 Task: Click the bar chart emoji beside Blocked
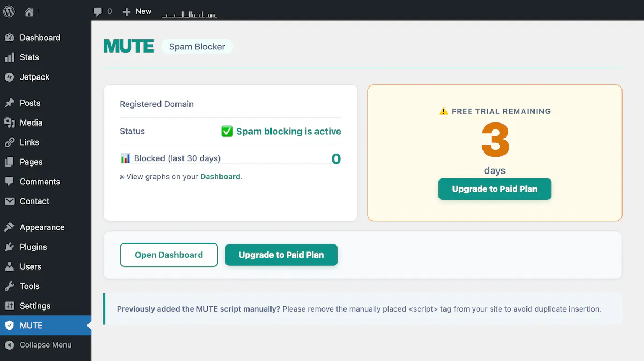[125, 158]
